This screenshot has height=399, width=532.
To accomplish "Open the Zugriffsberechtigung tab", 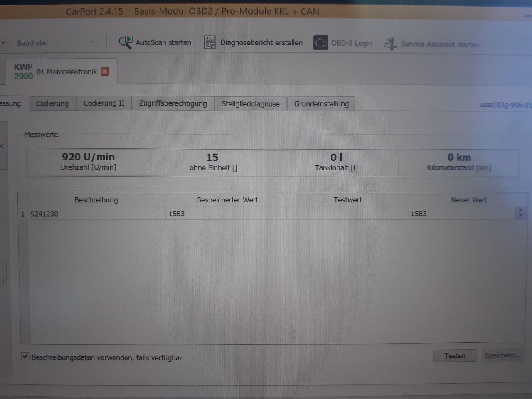I will (173, 103).
